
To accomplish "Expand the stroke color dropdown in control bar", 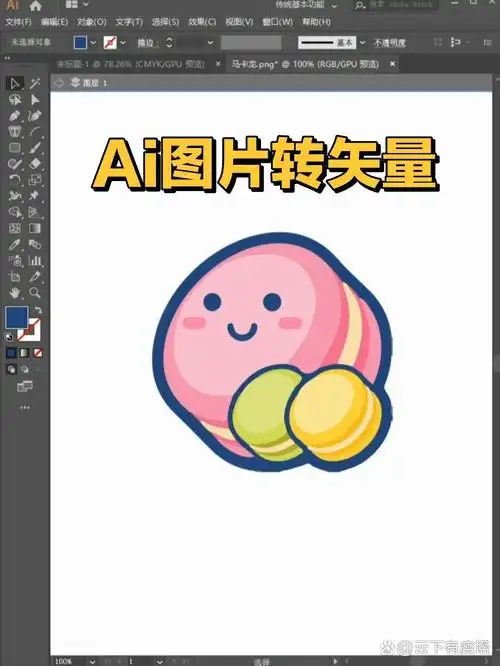I will coord(123,43).
